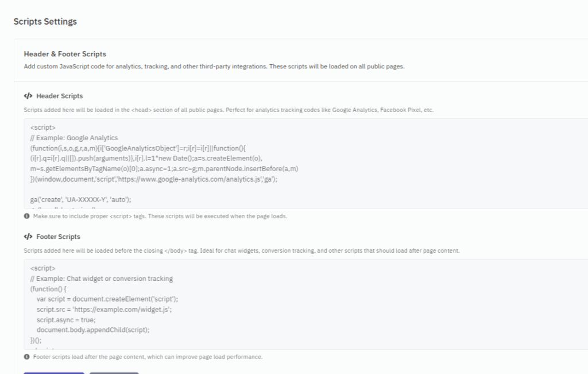Click the "// Example: Google Analytics" comment line
The height and width of the screenshot is (374, 588).
click(x=74, y=138)
